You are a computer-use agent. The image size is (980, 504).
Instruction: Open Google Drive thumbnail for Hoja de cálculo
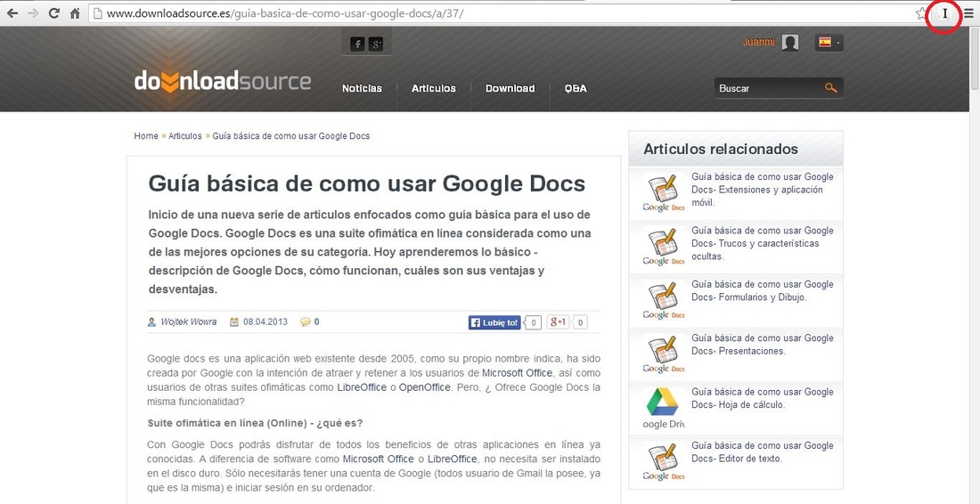pyautogui.click(x=664, y=408)
